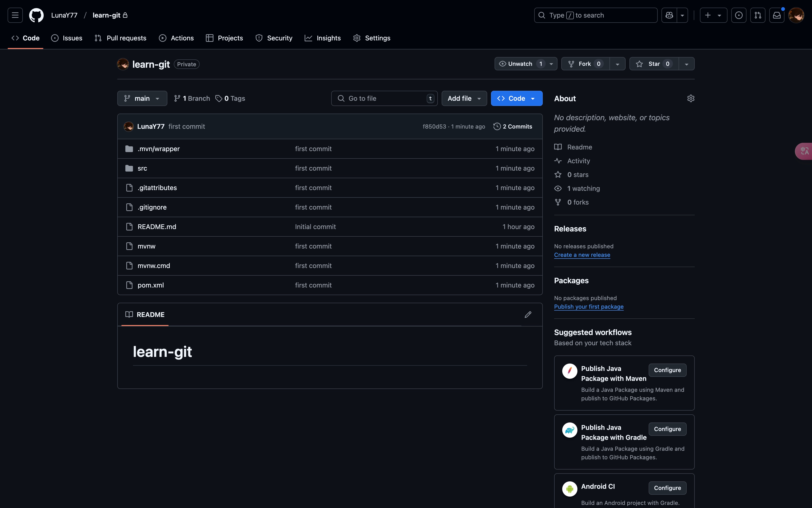Expand the Star lists dropdown arrow

click(x=686, y=64)
